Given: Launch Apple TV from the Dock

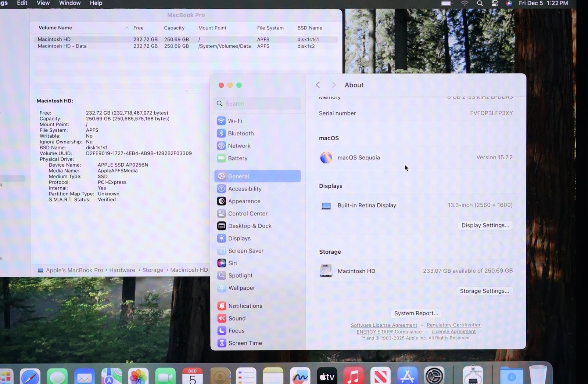Looking at the screenshot, I should pos(327,376).
